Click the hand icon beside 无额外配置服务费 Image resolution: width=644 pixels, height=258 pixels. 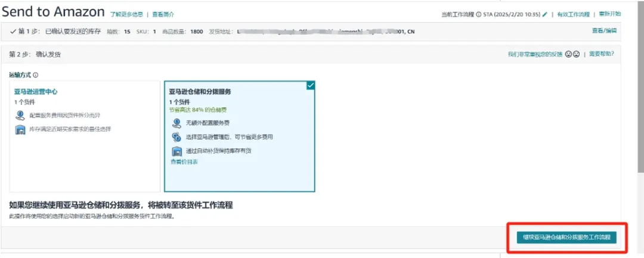[x=177, y=123]
